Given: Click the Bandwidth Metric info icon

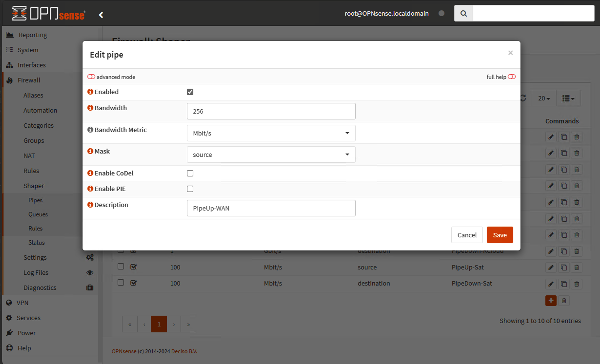Looking at the screenshot, I should pyautogui.click(x=90, y=130).
